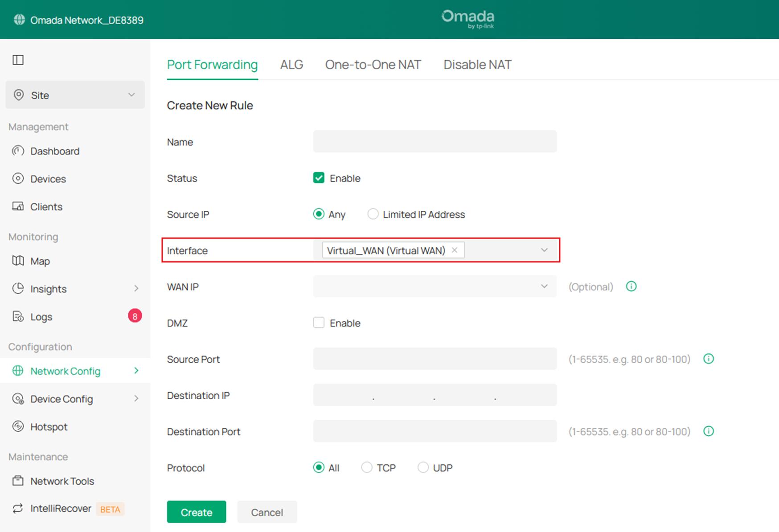
Task: Expand the Interface selection dropdown
Action: [x=544, y=250]
